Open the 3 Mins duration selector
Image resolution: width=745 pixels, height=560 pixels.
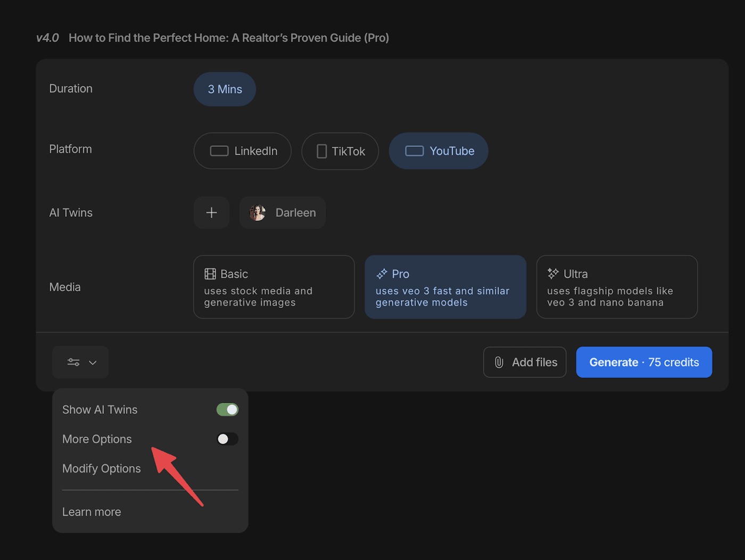tap(225, 89)
